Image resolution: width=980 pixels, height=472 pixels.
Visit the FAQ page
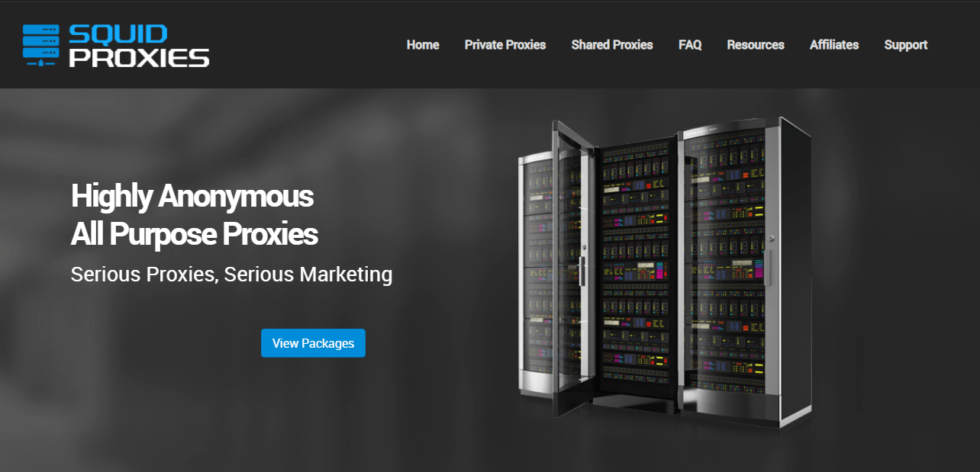pos(690,45)
